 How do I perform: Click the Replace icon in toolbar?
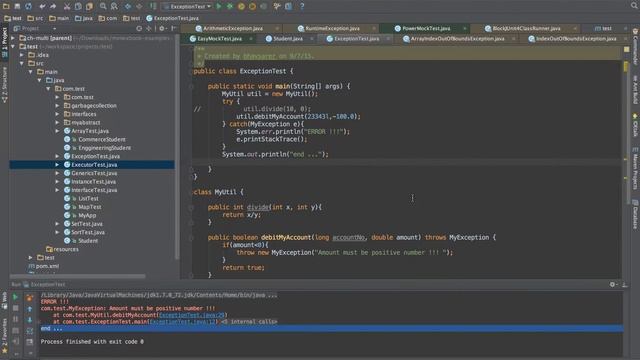click(x=114, y=6)
